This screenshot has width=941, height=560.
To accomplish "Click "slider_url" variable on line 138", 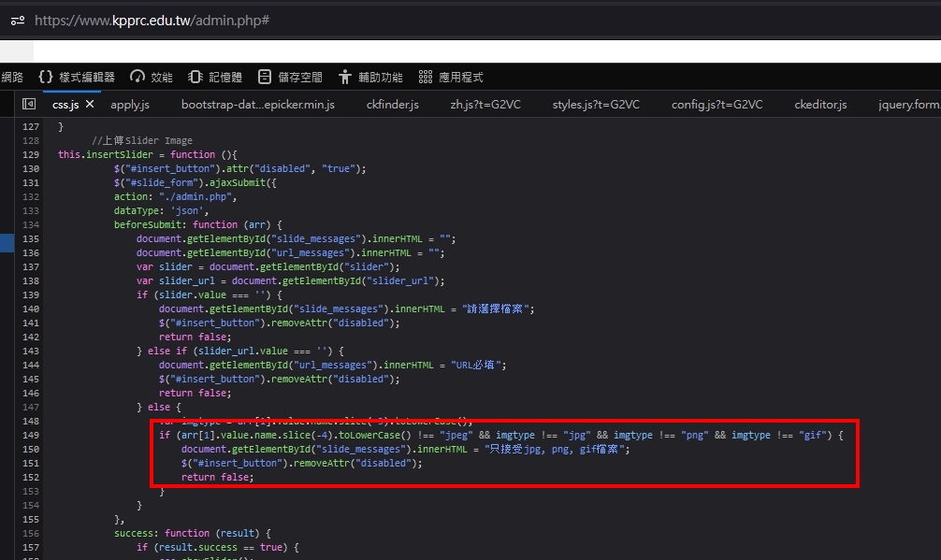I will [187, 281].
